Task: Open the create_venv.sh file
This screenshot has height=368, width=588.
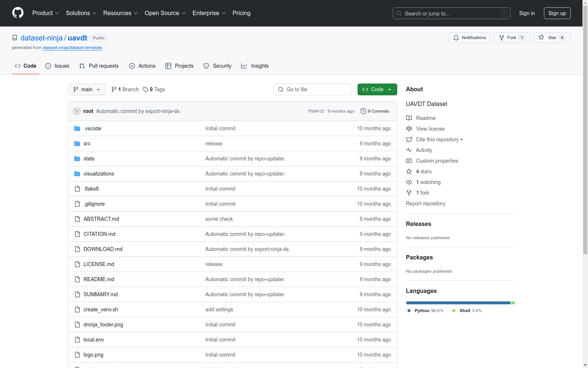Action: (101, 309)
